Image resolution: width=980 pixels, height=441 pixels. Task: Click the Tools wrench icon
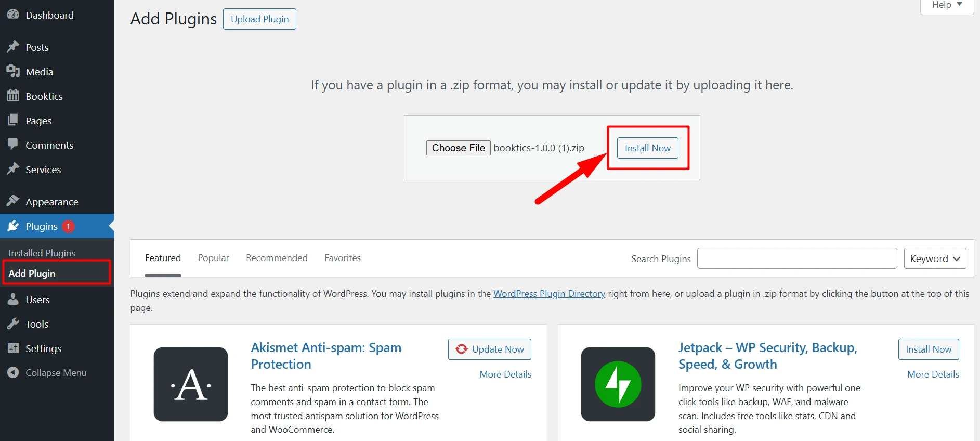tap(13, 324)
